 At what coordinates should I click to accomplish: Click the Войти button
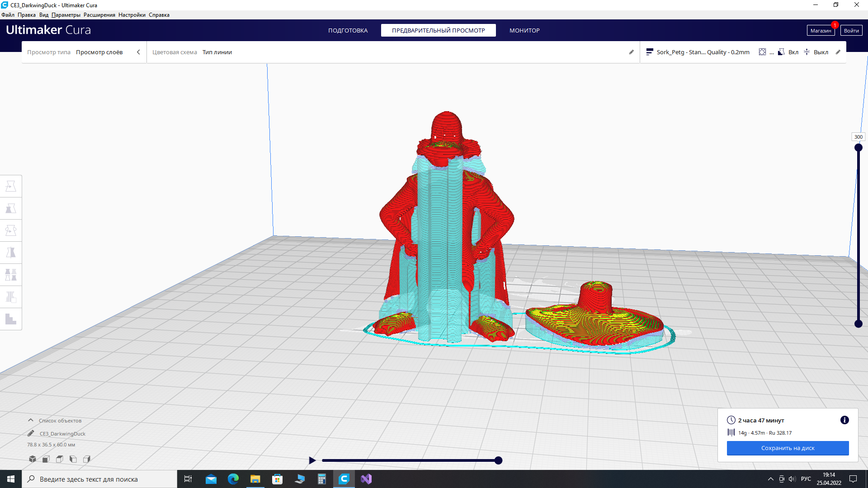(851, 30)
